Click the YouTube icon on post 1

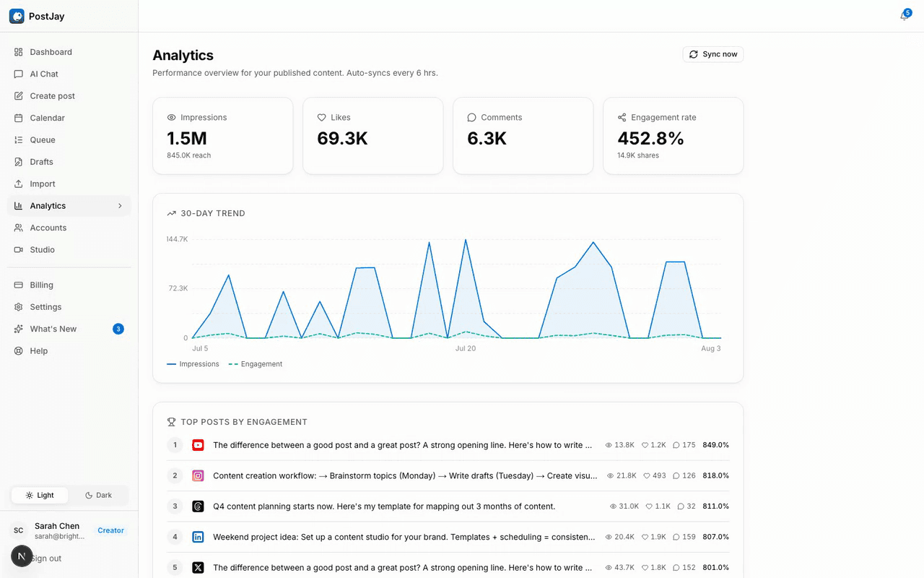[x=198, y=445]
